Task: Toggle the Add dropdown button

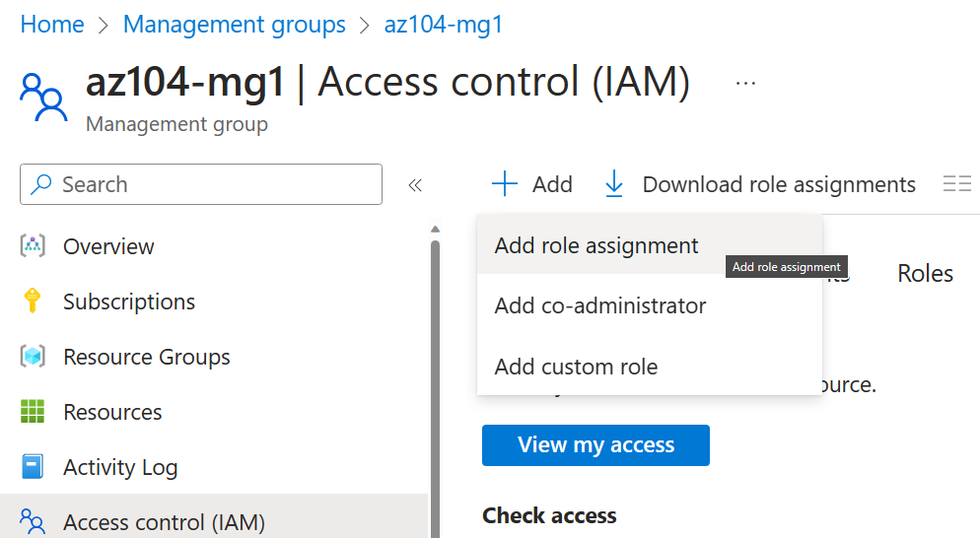Action: click(x=532, y=184)
